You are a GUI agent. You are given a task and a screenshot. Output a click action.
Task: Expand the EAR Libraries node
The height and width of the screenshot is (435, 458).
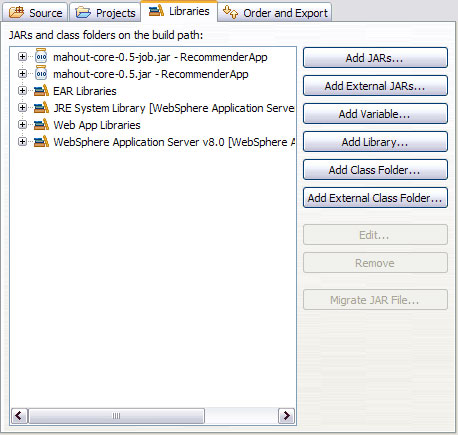(x=22, y=90)
